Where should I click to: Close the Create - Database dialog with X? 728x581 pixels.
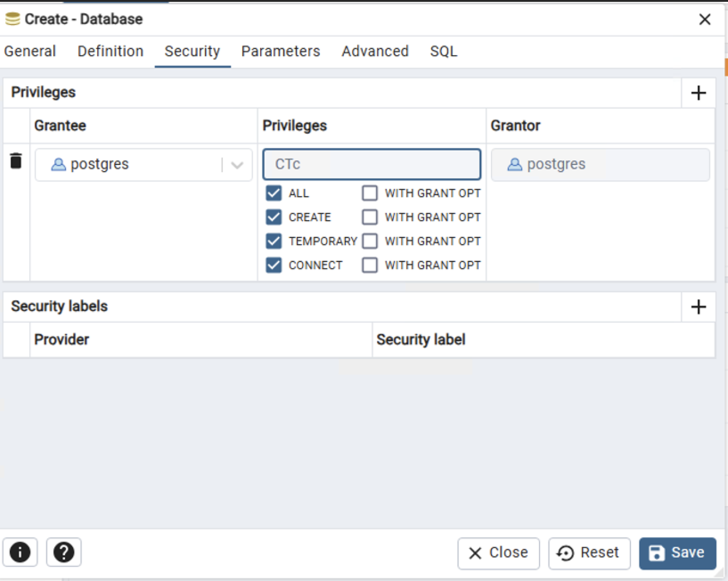pos(705,19)
